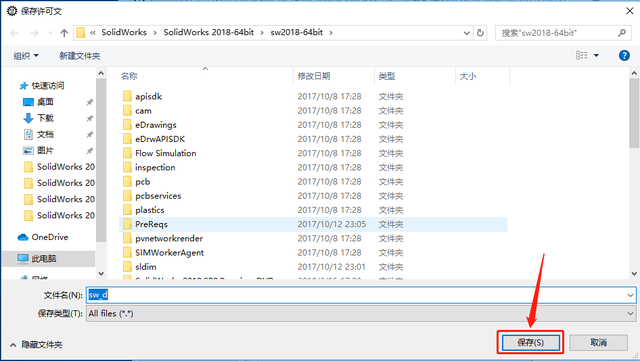Open 保存类型 All files dropdown
The height and width of the screenshot is (361, 640).
pos(361,314)
